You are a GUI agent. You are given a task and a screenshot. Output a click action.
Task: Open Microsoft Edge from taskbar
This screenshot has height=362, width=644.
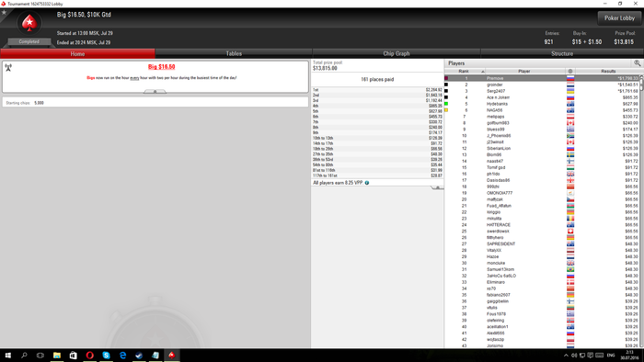(x=122, y=355)
